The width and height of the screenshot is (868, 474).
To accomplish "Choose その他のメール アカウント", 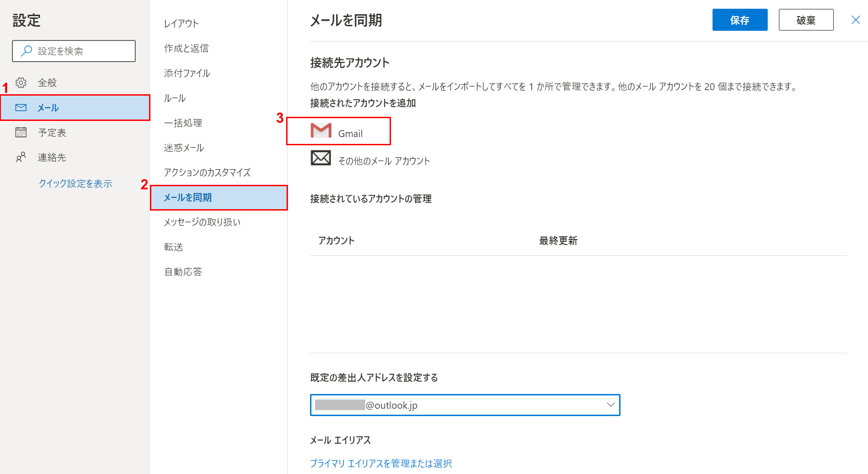I will 384,161.
